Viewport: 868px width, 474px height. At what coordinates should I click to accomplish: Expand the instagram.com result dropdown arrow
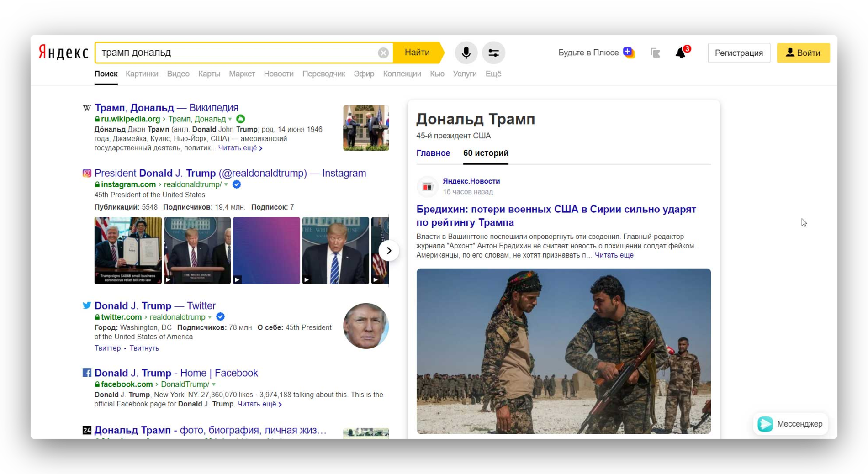pyautogui.click(x=226, y=184)
